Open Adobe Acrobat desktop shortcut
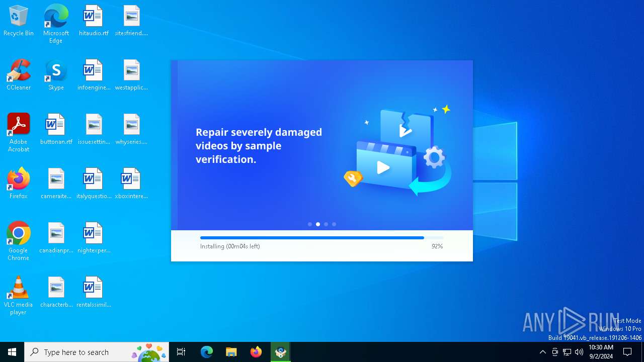The height and width of the screenshot is (362, 644). point(19,133)
